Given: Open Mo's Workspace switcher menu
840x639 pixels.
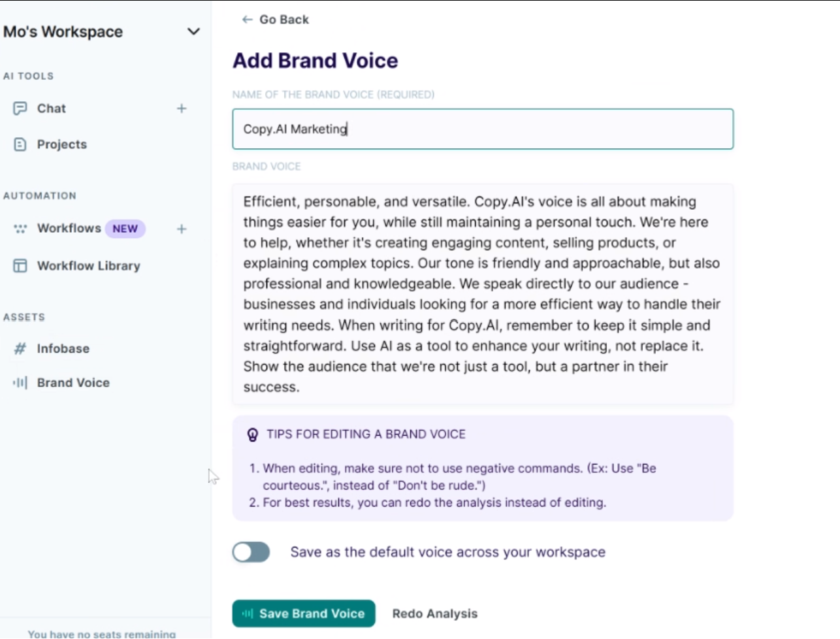Looking at the screenshot, I should click(63, 31).
